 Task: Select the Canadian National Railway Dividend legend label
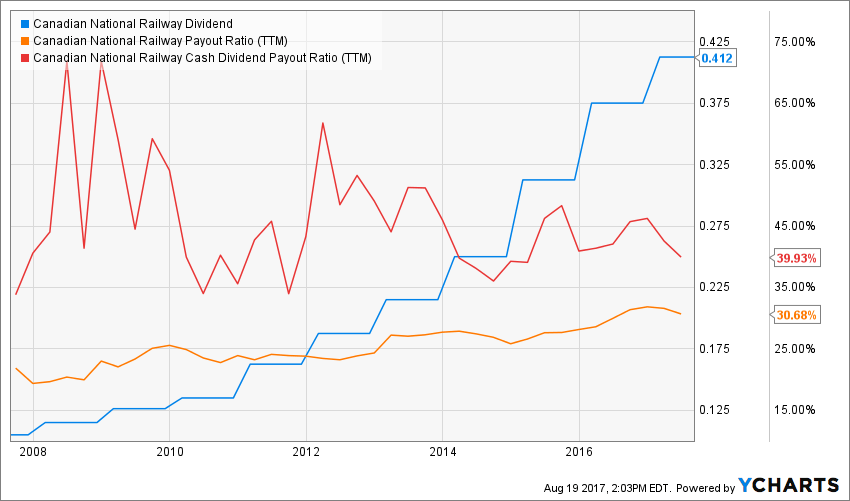tap(133, 24)
